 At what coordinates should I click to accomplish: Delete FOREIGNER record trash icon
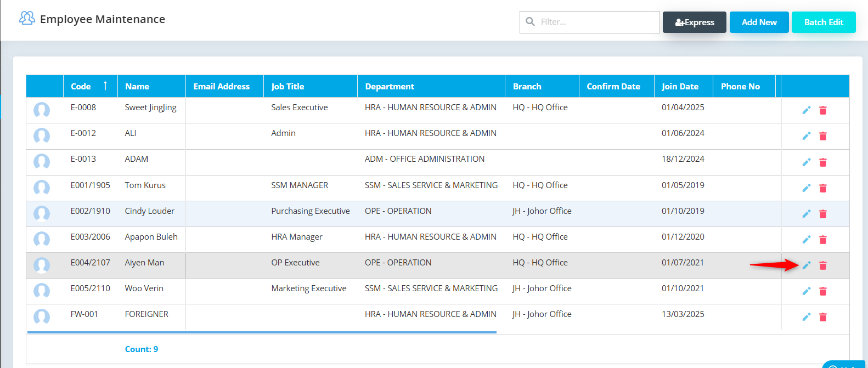click(822, 317)
